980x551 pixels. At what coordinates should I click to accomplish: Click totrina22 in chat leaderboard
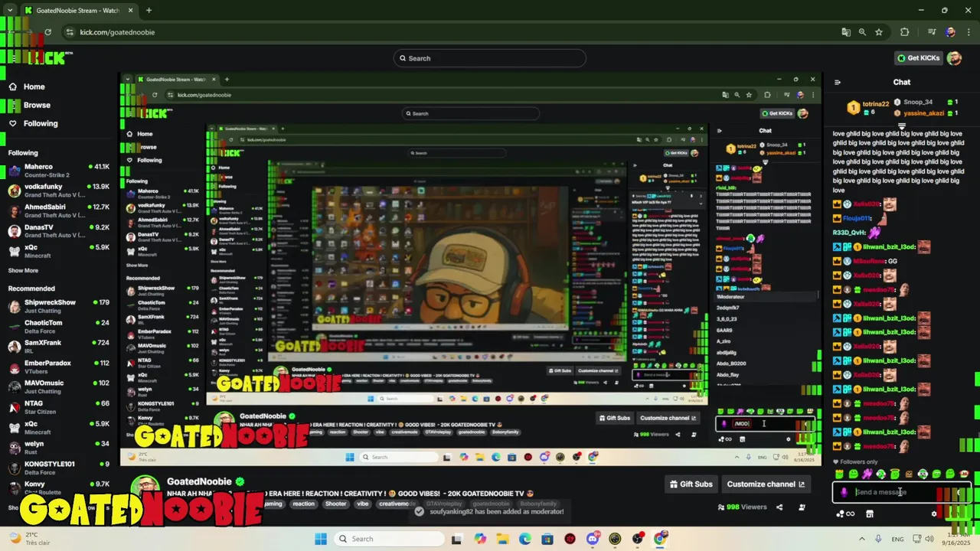click(x=876, y=104)
